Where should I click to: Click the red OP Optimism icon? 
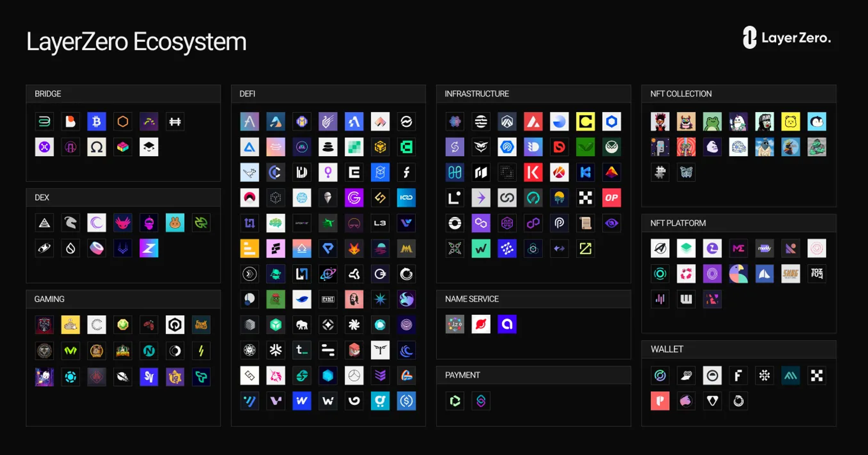tap(611, 198)
